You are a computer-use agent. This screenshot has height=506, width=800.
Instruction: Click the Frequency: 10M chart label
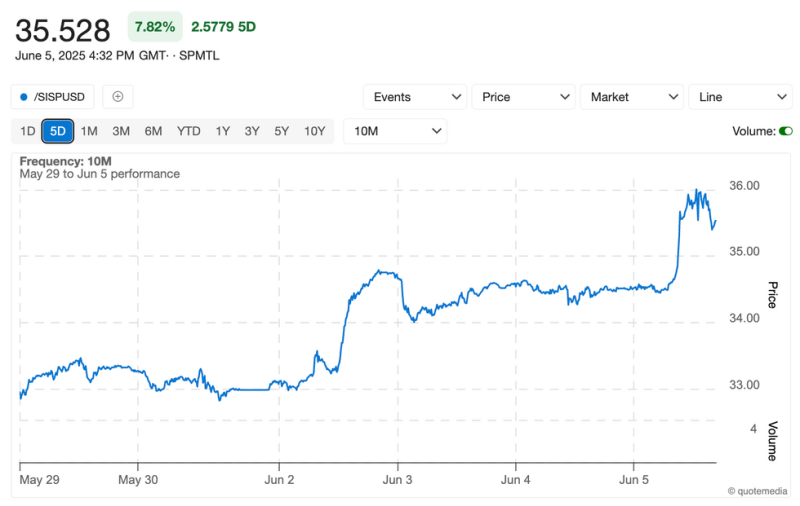[x=65, y=161]
